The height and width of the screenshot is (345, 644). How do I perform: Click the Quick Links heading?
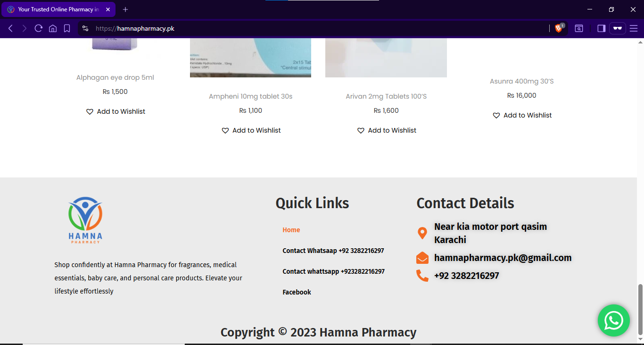point(313,203)
